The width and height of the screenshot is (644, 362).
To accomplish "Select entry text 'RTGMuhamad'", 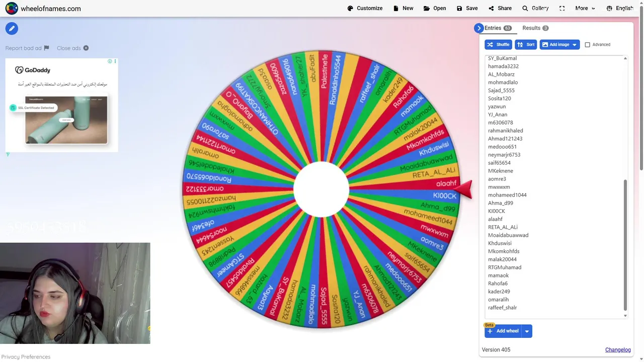I will click(x=505, y=267).
